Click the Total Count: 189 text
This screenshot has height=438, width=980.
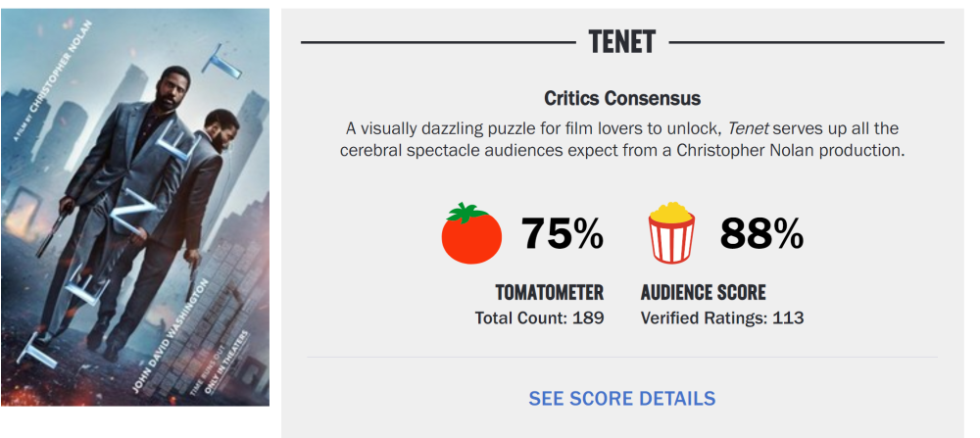click(x=539, y=318)
